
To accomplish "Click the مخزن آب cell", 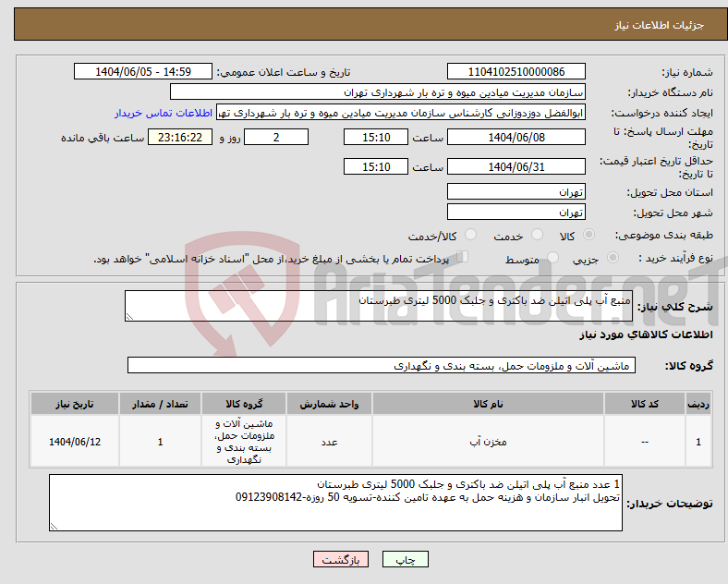I will point(488,442).
